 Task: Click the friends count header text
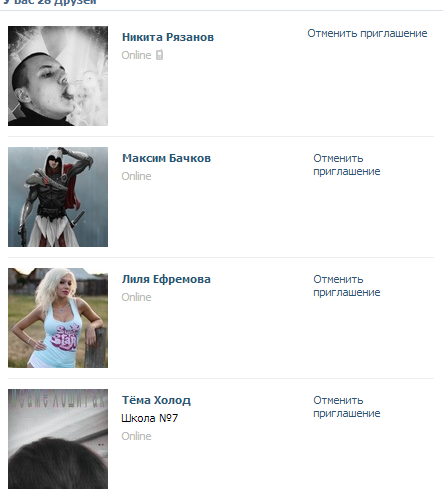point(50,2)
